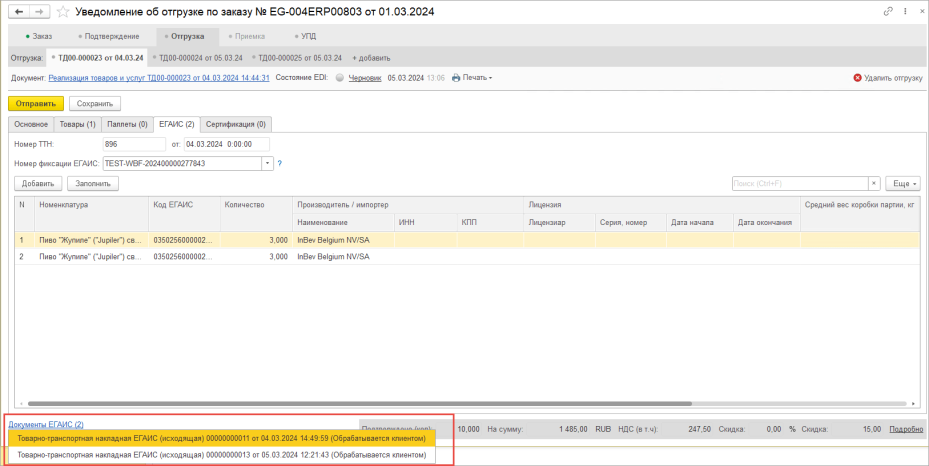
Task: Click the Подробно link
Action: [x=906, y=429]
